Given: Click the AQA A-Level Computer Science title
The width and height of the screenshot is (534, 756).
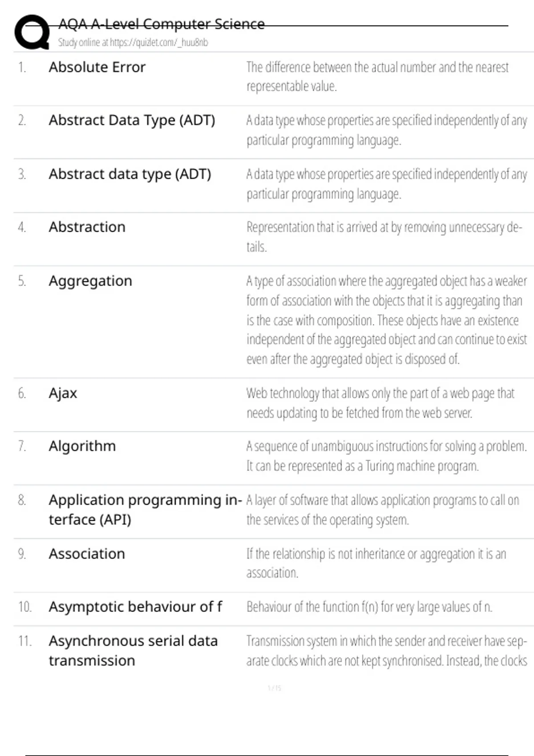Looking at the screenshot, I should (162, 24).
